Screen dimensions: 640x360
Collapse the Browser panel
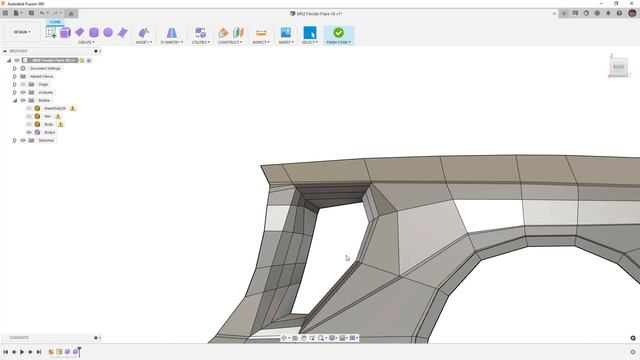[5, 51]
